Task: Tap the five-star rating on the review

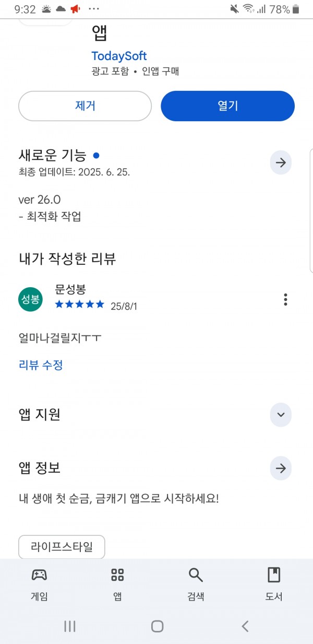Action: tap(79, 305)
